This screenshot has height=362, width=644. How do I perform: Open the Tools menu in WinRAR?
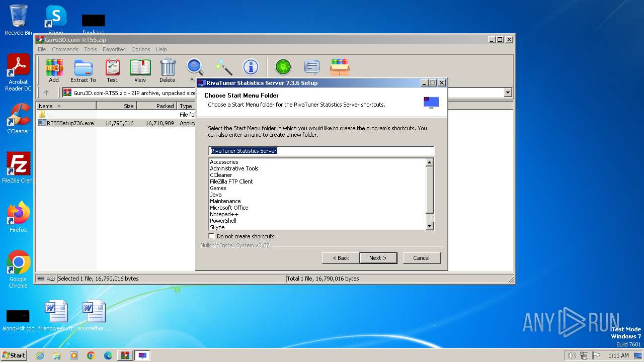tap(91, 49)
